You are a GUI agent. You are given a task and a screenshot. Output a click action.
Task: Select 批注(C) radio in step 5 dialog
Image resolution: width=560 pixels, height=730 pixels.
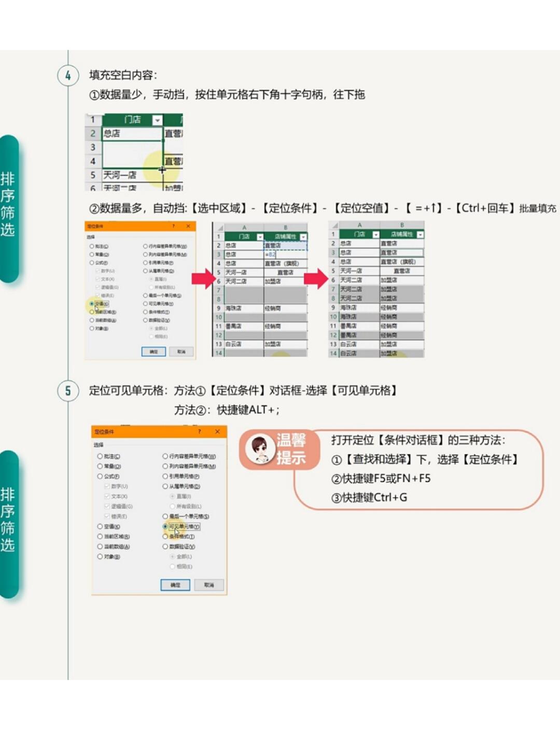(100, 456)
